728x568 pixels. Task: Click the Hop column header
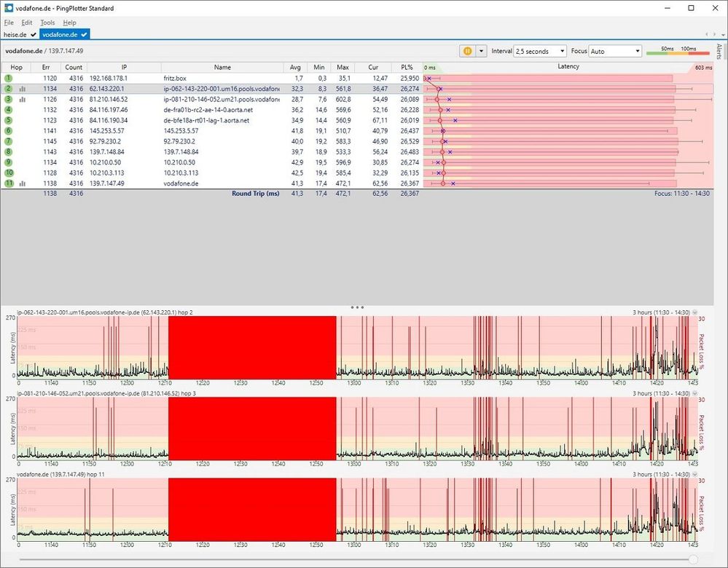tap(16, 67)
